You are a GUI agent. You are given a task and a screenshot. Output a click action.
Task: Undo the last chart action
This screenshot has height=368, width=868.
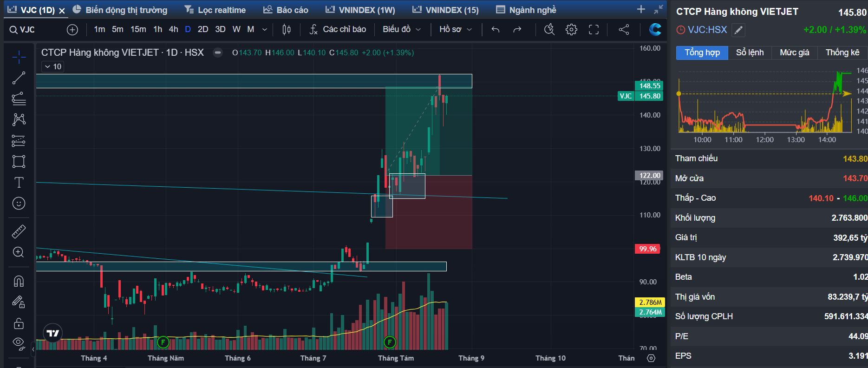[x=496, y=30]
